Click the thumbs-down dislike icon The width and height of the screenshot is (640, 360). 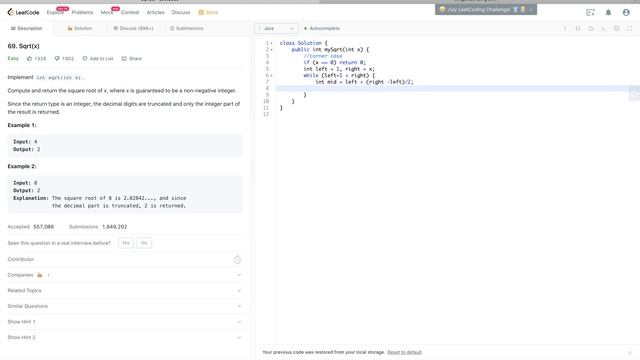(57, 58)
